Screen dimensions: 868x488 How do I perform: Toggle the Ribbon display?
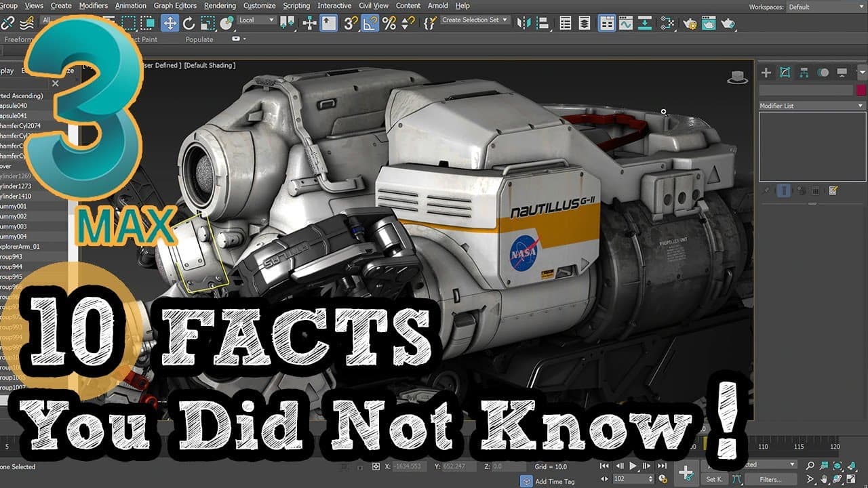607,23
